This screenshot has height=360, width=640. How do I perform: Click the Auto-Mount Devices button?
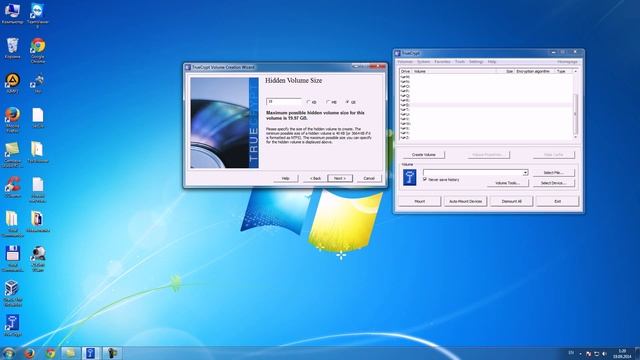click(x=465, y=201)
